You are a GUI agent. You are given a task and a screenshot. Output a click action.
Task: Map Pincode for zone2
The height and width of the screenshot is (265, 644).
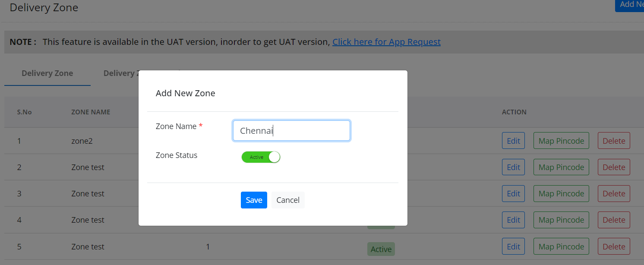[561, 141]
